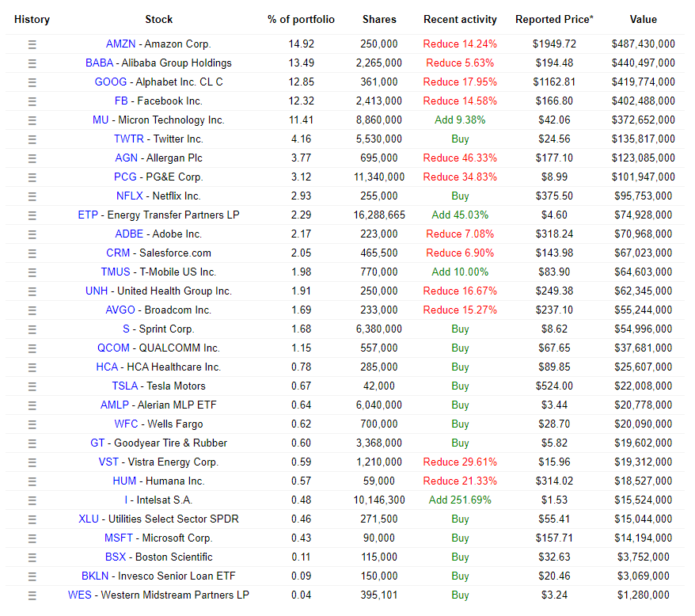Image resolution: width=695 pixels, height=616 pixels.
Task: Open the FB ticker link
Action: point(121,101)
